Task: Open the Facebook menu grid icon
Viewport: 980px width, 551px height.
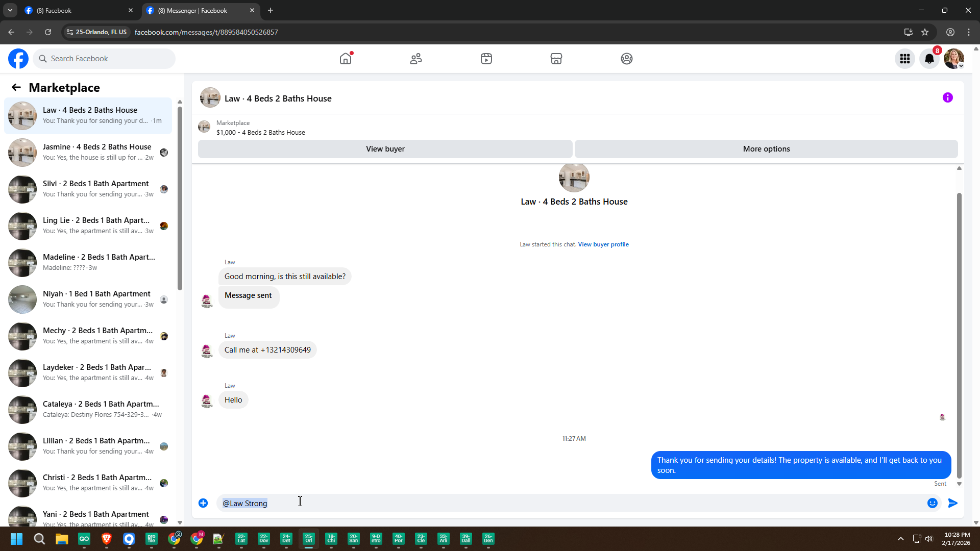Action: point(905,59)
